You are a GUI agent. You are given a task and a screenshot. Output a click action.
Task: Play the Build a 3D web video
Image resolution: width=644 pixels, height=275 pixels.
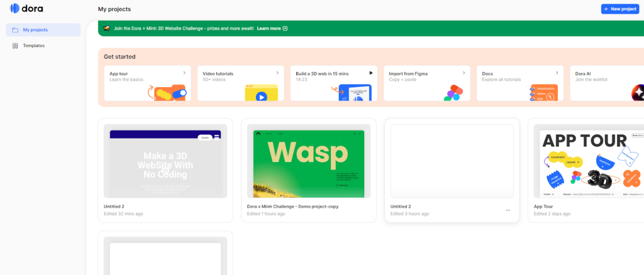coord(370,73)
